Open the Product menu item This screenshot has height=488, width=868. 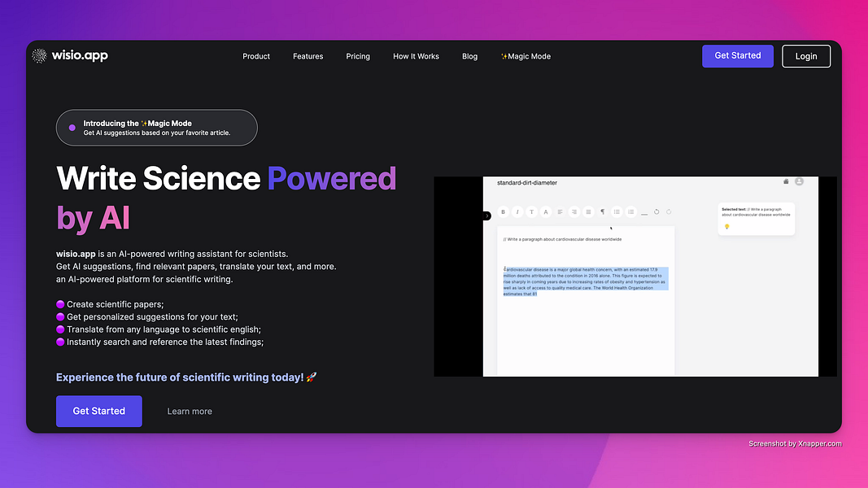coord(256,56)
